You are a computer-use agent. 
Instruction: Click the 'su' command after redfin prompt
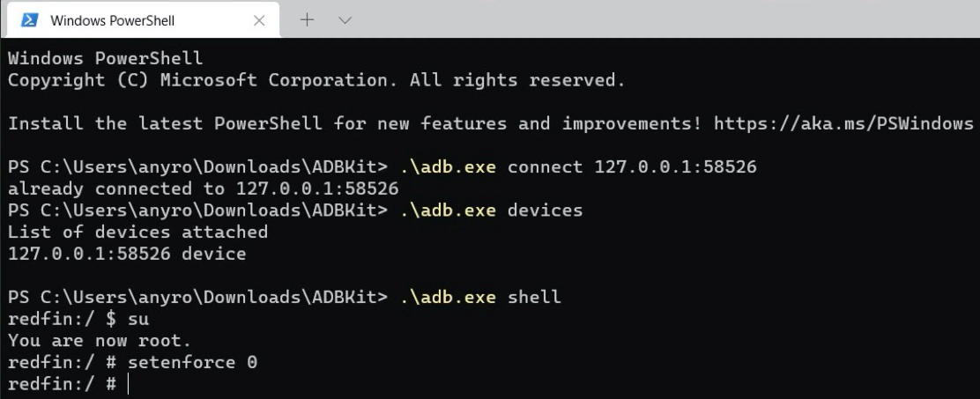coord(138,318)
